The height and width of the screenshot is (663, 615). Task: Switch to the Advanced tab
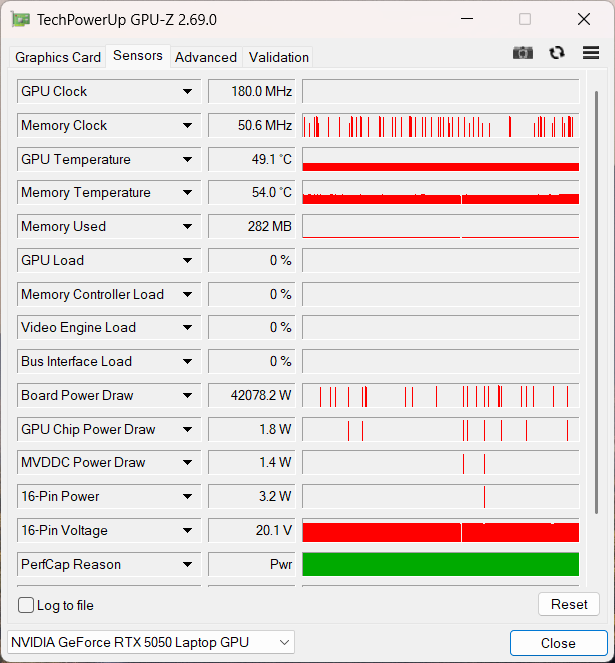(x=206, y=57)
